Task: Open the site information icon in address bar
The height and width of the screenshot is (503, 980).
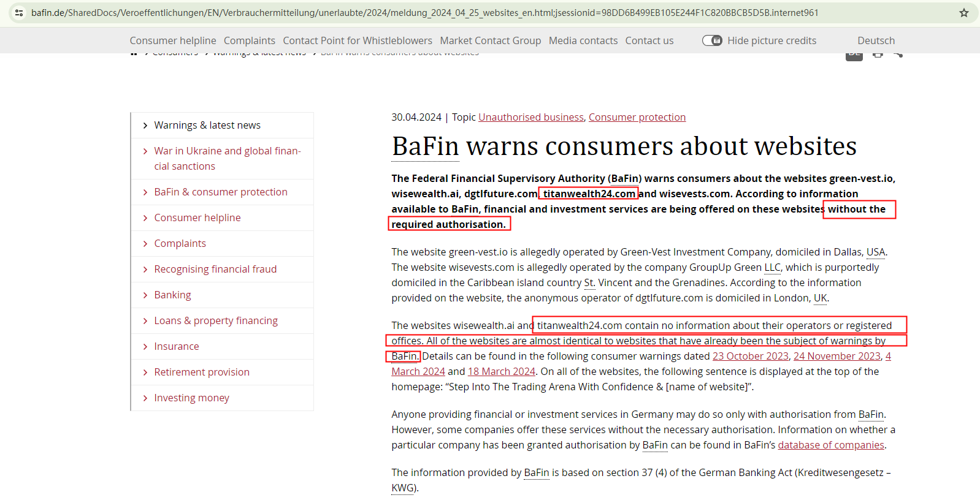Action: 19,12
